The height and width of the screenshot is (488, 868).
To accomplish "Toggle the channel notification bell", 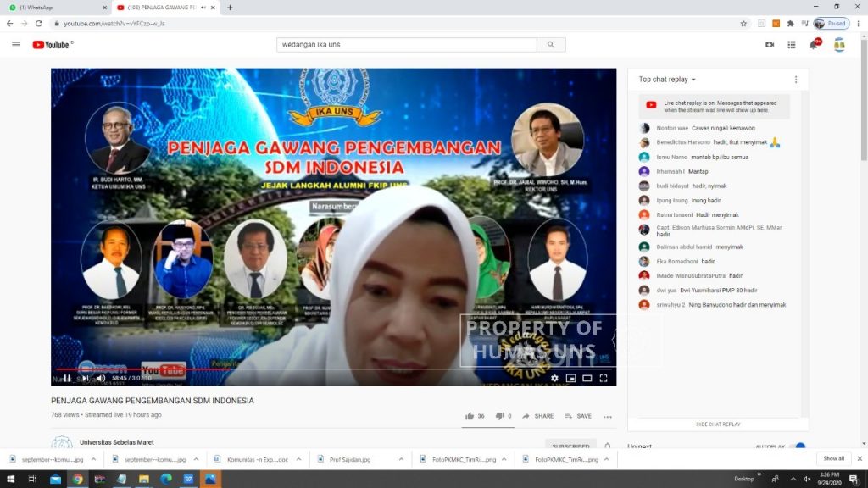I will click(608, 446).
